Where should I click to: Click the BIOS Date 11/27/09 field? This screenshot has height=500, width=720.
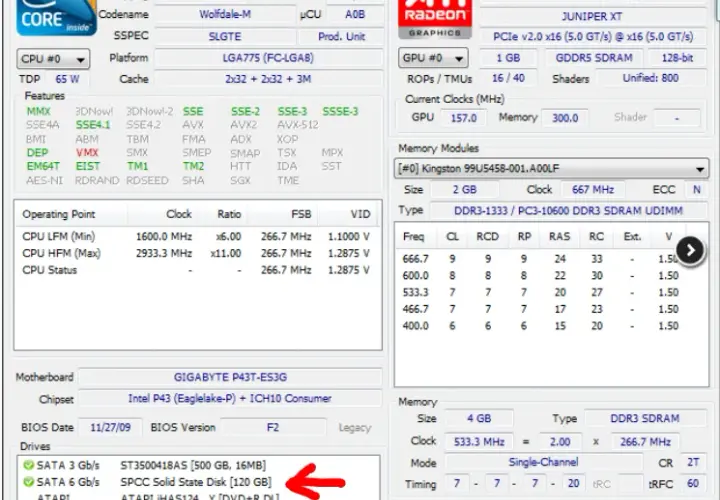click(x=110, y=427)
